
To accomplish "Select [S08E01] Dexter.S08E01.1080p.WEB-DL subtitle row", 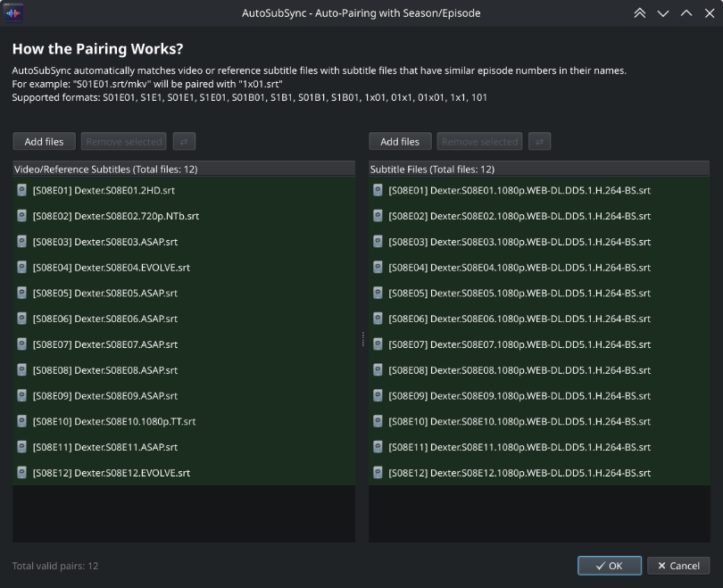I will tap(539, 190).
